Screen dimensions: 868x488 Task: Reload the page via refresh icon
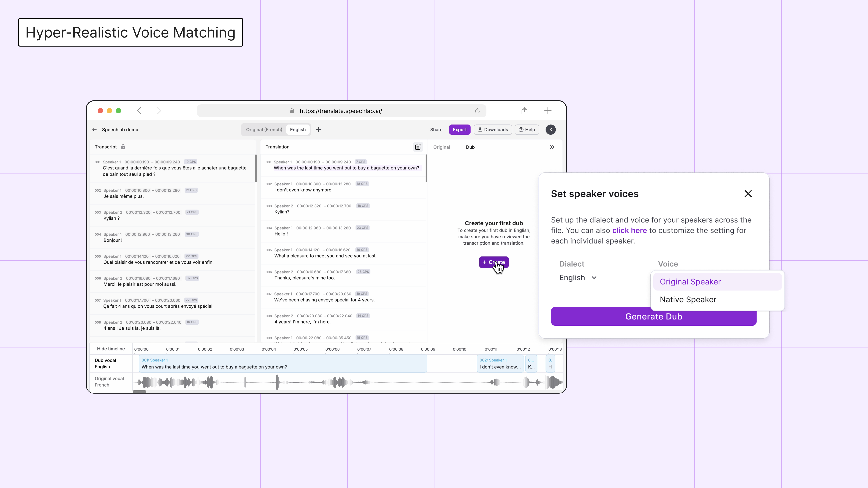tap(477, 111)
